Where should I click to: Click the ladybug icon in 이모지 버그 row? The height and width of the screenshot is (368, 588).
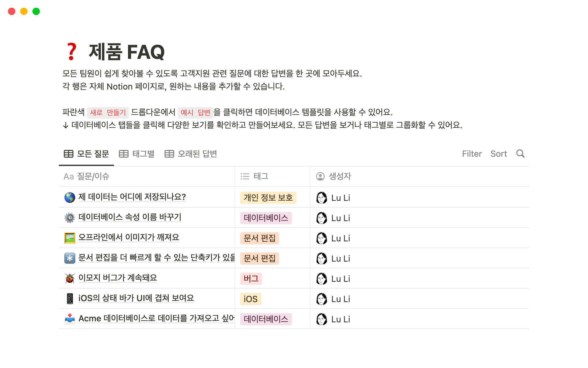pyautogui.click(x=70, y=278)
